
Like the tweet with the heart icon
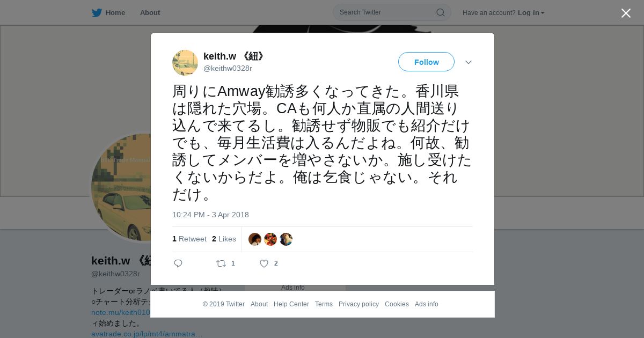[264, 263]
